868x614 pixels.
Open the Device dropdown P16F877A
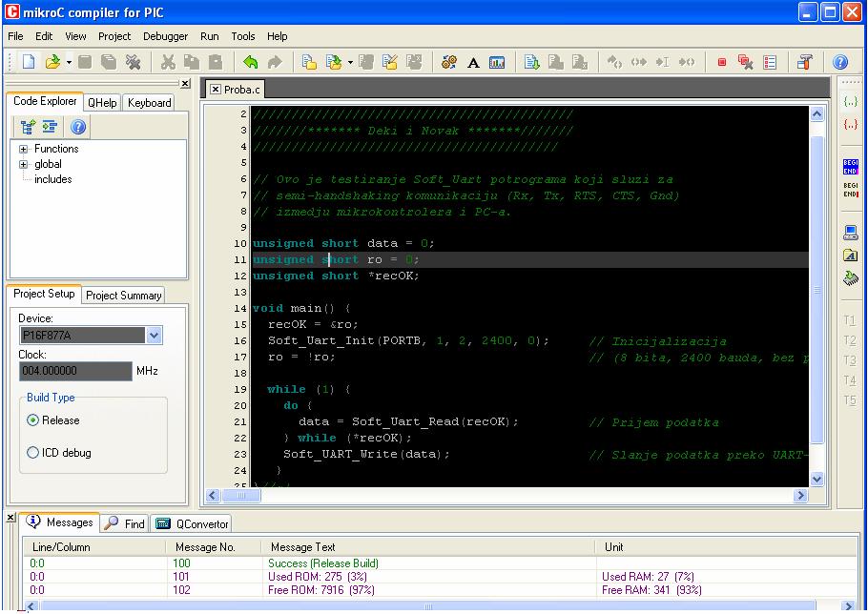(154, 336)
